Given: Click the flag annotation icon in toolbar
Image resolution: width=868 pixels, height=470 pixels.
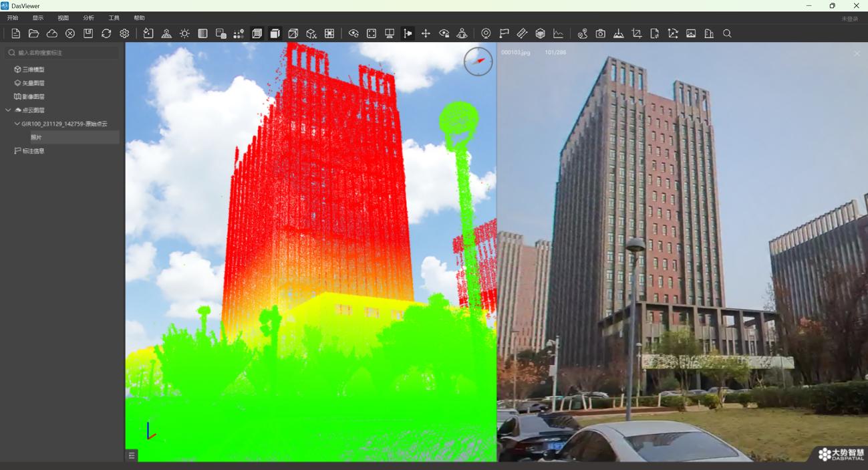Looking at the screenshot, I should (x=504, y=33).
